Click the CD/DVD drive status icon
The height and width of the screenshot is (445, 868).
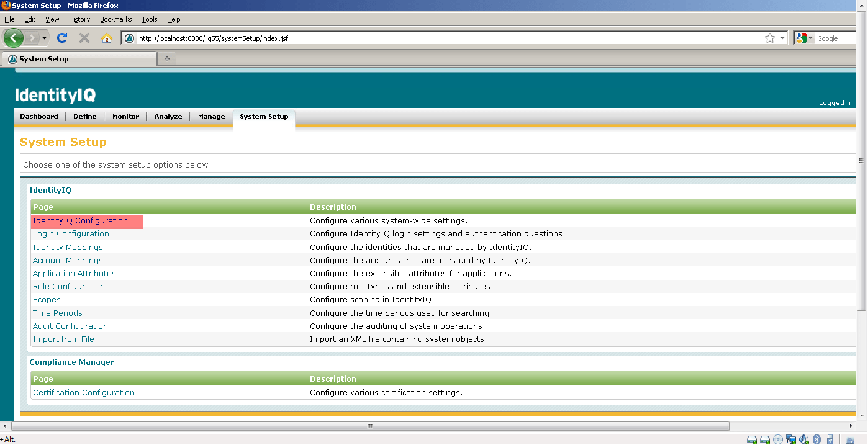pyautogui.click(x=778, y=439)
